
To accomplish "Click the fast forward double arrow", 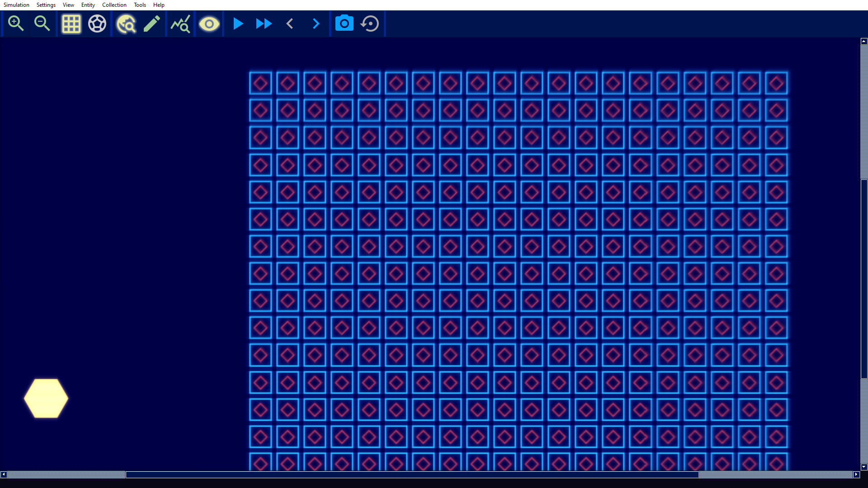I will coord(264,23).
